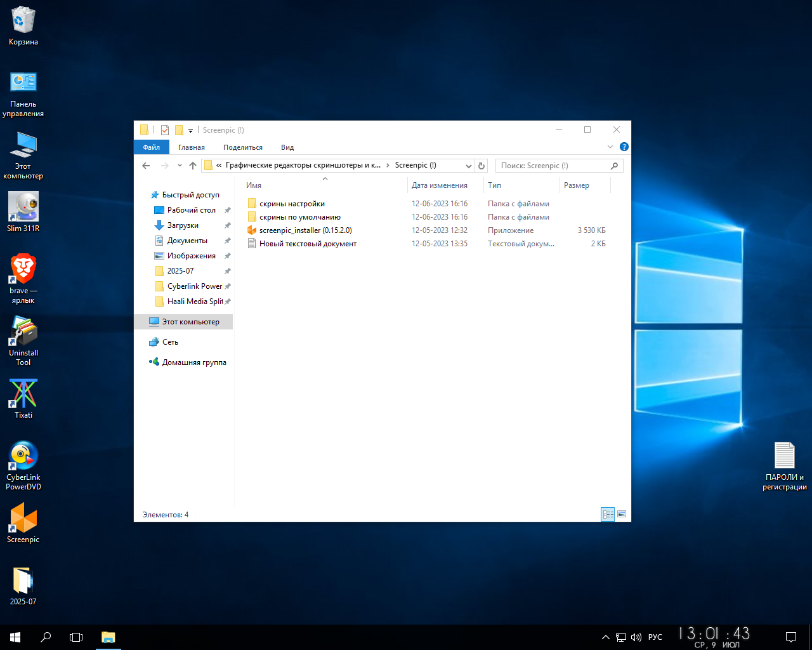
Task: Open the recent locations dropdown arrow
Action: pyautogui.click(x=180, y=166)
